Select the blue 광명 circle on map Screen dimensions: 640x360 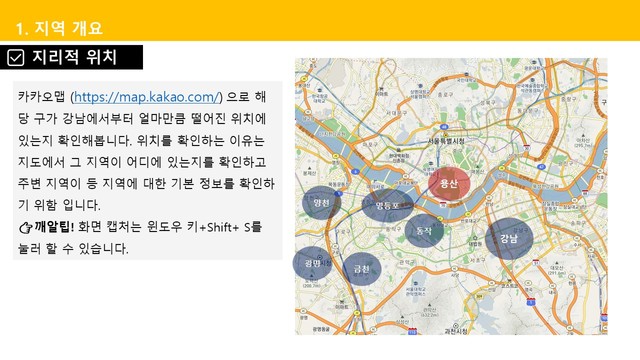313,263
